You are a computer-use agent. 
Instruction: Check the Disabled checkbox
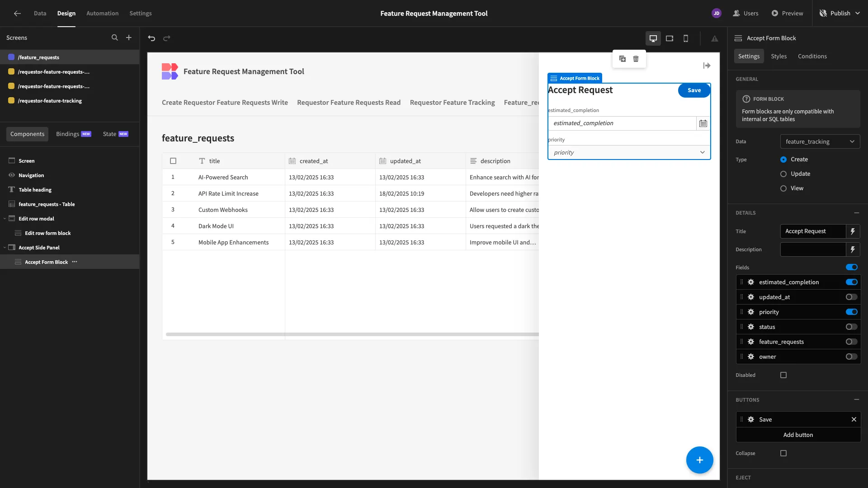(783, 375)
